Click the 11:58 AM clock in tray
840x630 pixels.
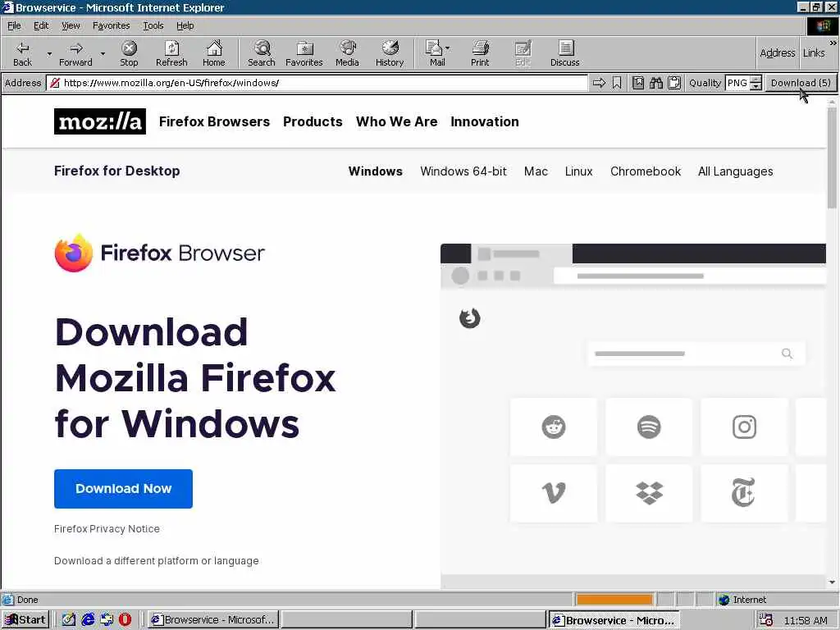806,620
